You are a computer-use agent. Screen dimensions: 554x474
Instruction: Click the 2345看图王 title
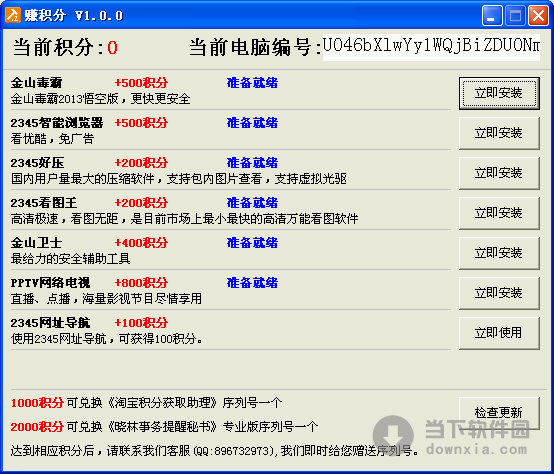click(44, 203)
